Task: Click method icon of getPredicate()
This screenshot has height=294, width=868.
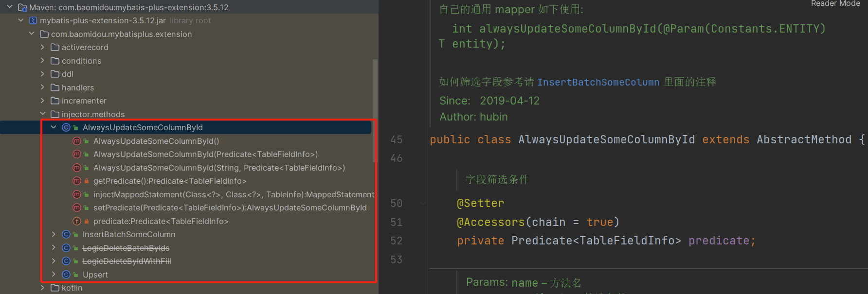Action: coord(77,181)
